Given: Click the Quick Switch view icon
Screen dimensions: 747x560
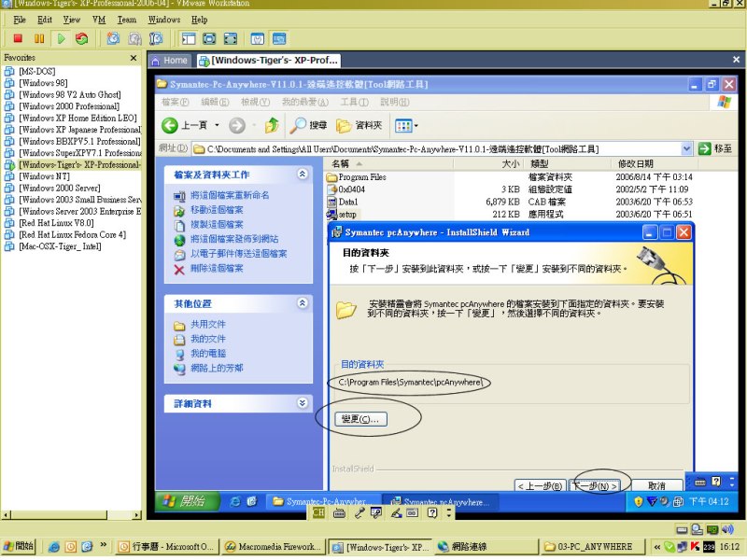Looking at the screenshot, I should coord(231,38).
